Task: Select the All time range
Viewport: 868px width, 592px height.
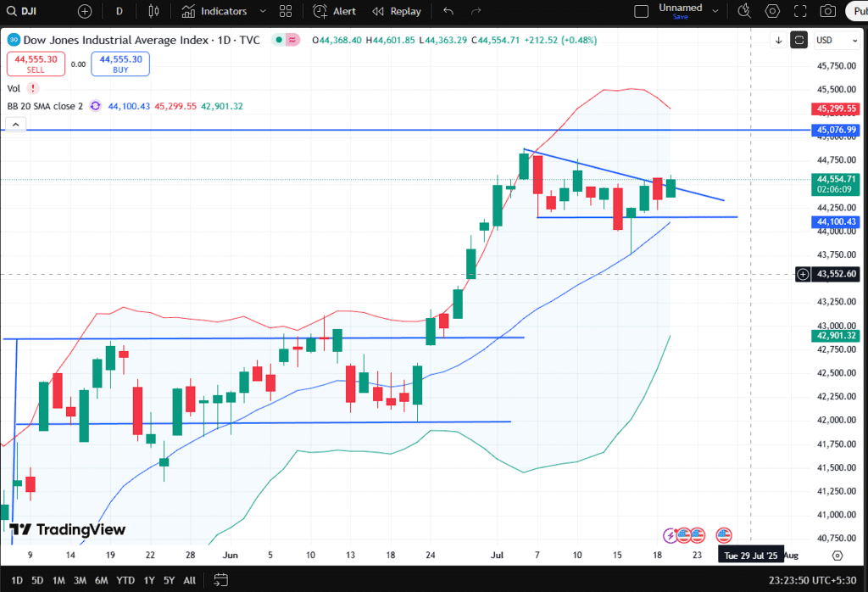Action: coord(189,580)
